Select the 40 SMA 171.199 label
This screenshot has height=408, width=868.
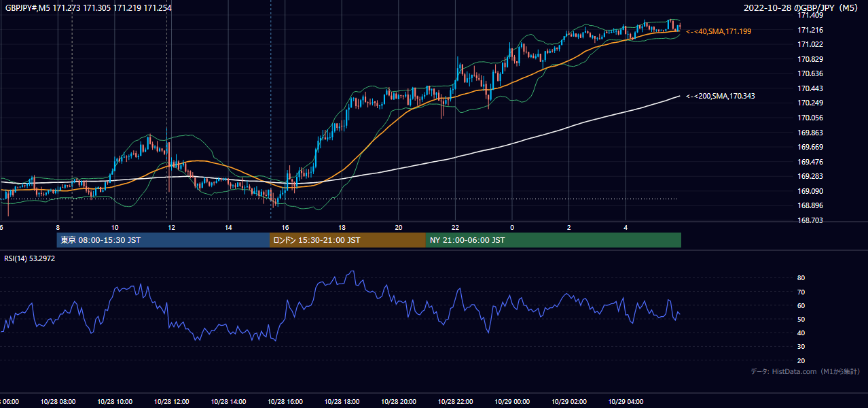pyautogui.click(x=719, y=31)
